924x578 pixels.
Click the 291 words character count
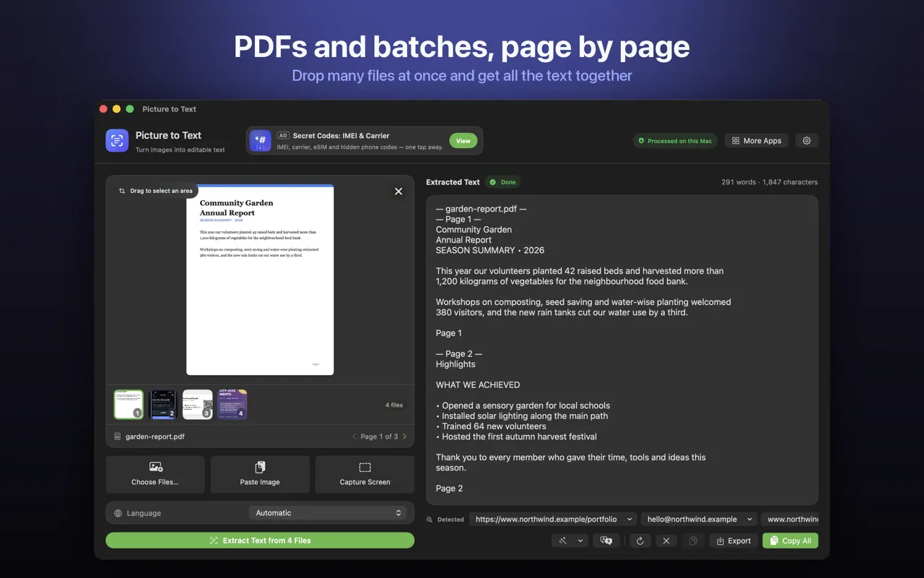point(770,182)
